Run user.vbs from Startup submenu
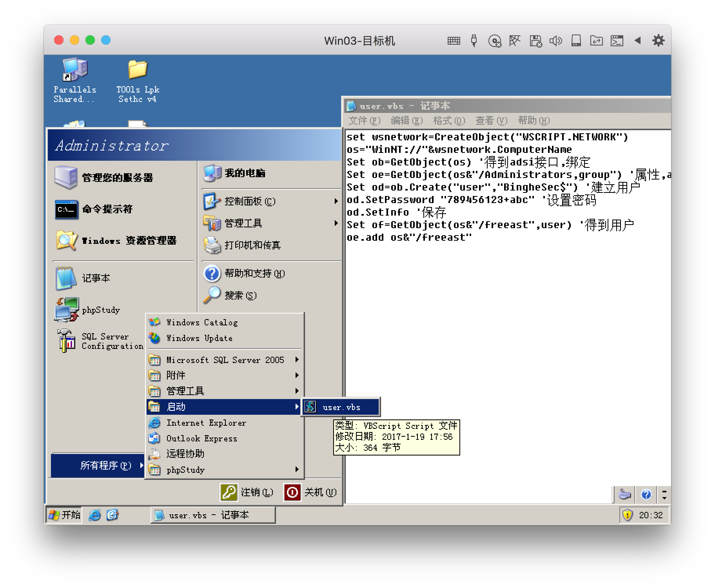 [x=341, y=407]
